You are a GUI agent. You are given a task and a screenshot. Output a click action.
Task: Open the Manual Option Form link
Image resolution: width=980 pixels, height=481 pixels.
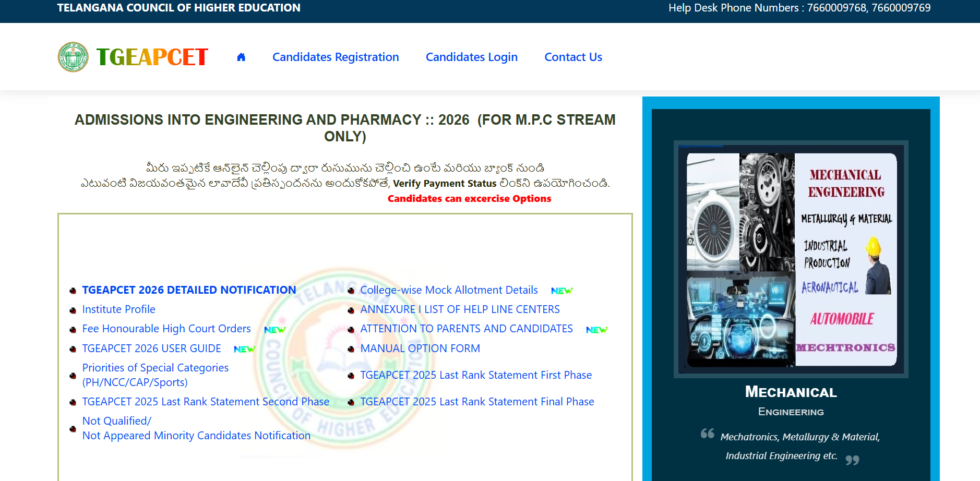tap(420, 348)
